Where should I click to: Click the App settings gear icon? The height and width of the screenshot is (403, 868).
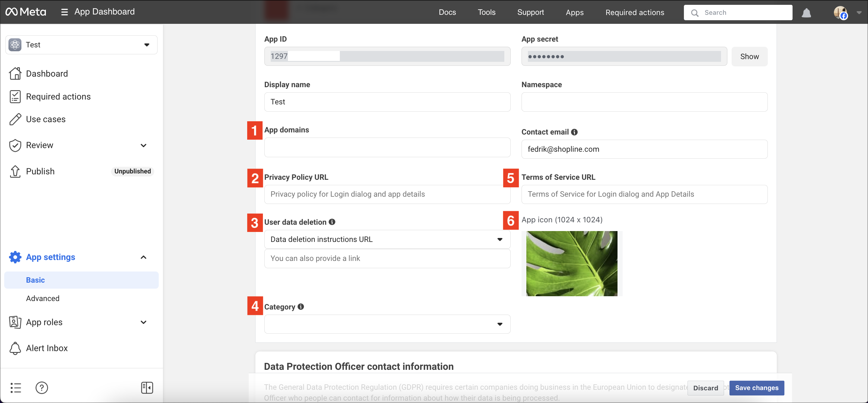tap(15, 257)
